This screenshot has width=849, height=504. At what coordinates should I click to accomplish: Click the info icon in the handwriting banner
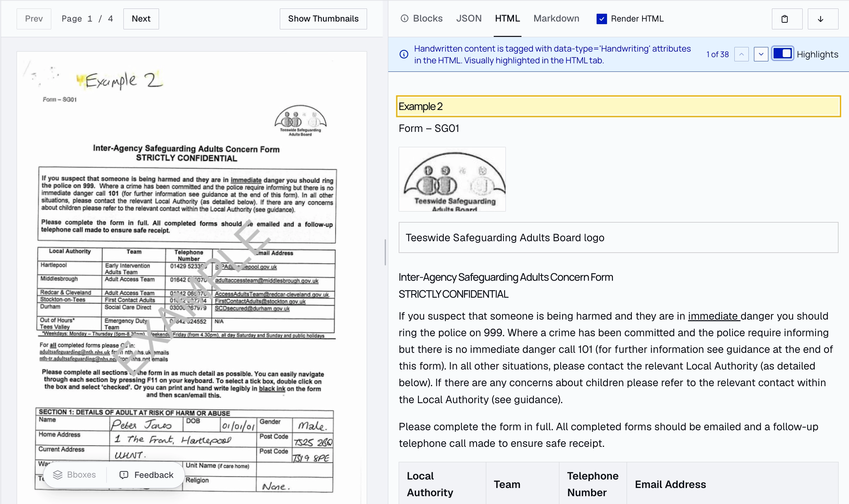(404, 54)
